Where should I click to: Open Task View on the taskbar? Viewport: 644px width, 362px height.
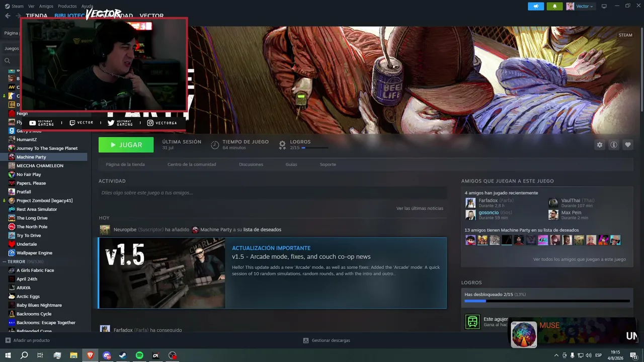pyautogui.click(x=40, y=355)
